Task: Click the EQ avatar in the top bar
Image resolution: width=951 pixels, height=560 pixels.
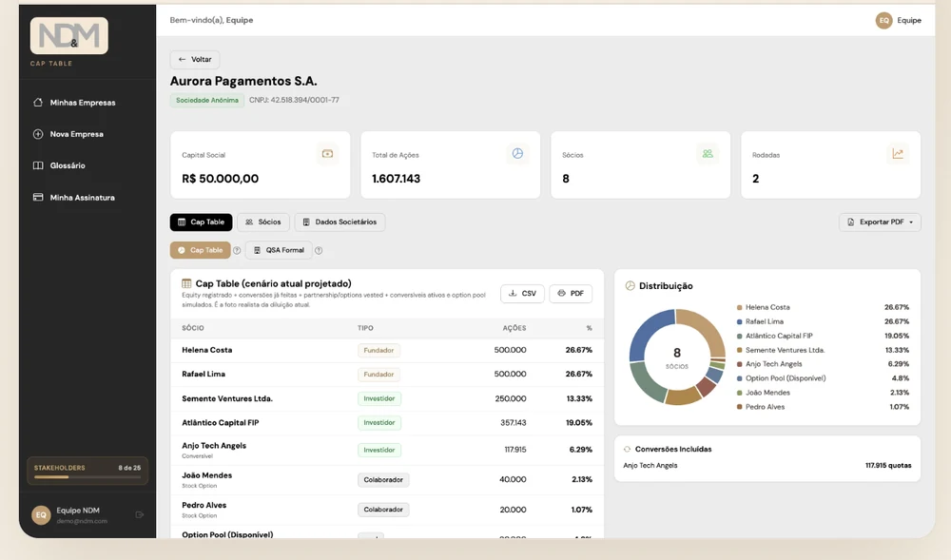Action: pyautogui.click(x=883, y=20)
